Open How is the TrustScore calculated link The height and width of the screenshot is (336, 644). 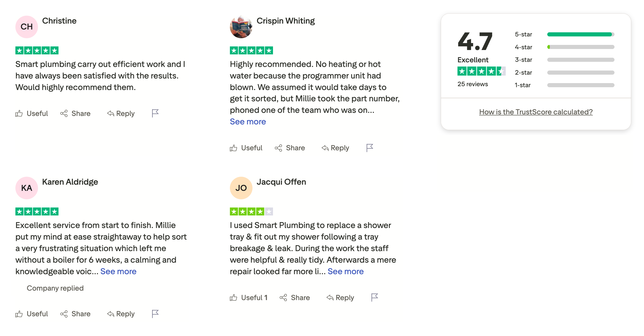pyautogui.click(x=536, y=112)
